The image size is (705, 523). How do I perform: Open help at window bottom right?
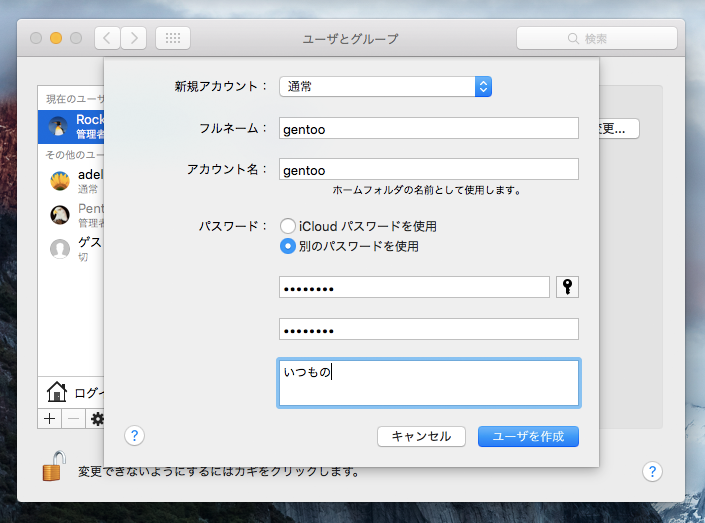652,471
